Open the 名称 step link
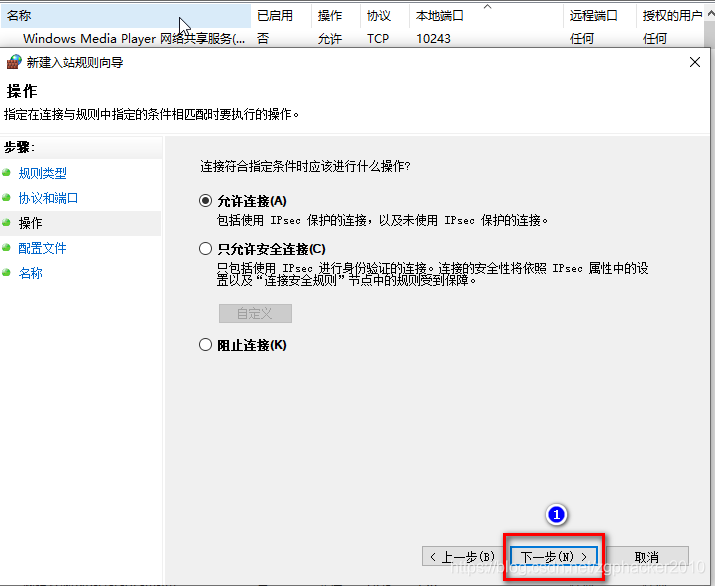 pos(31,273)
